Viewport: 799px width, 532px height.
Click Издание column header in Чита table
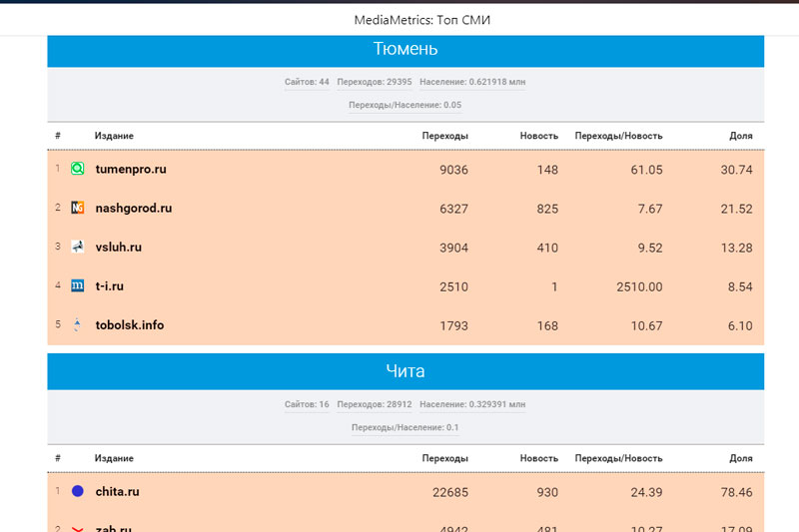tap(114, 458)
